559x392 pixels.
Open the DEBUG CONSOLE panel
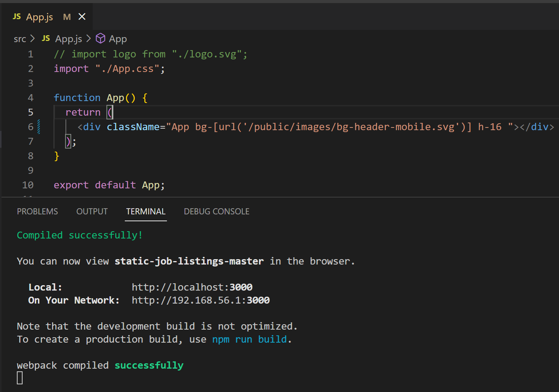point(216,211)
